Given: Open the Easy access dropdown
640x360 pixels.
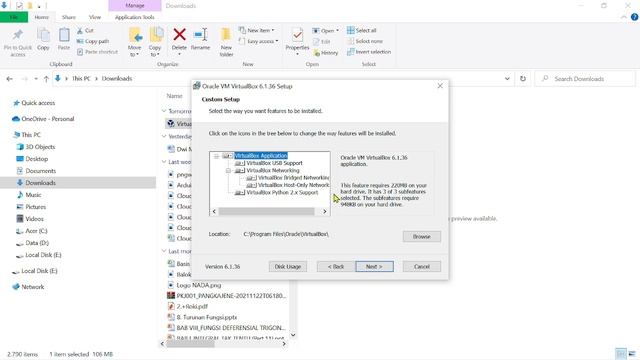Looking at the screenshot, I should tap(258, 41).
